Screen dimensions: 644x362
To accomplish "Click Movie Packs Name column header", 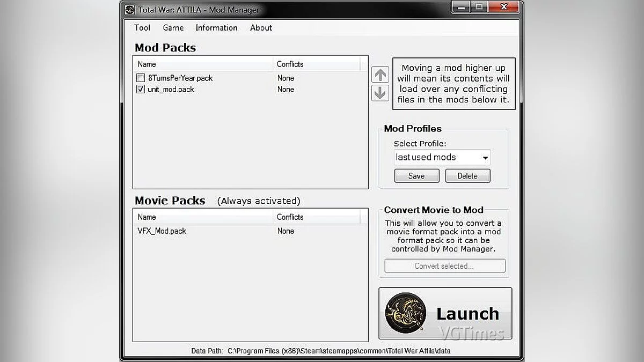I will [x=203, y=217].
